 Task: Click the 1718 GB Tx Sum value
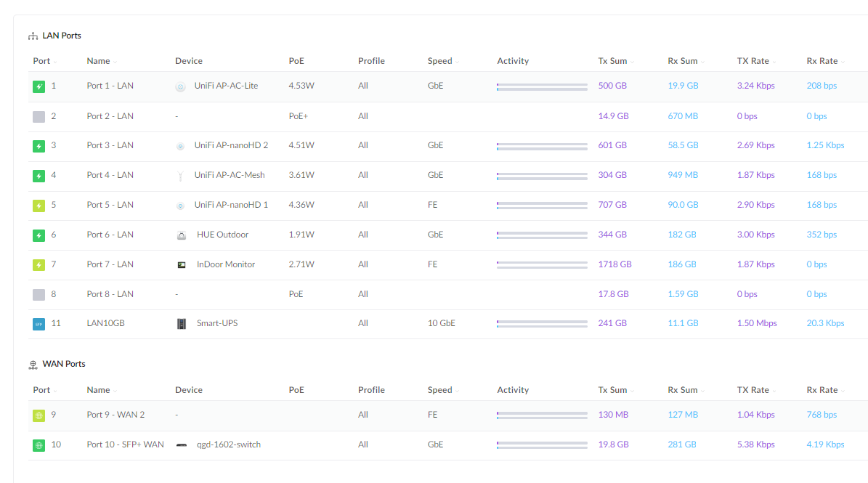[x=615, y=264]
